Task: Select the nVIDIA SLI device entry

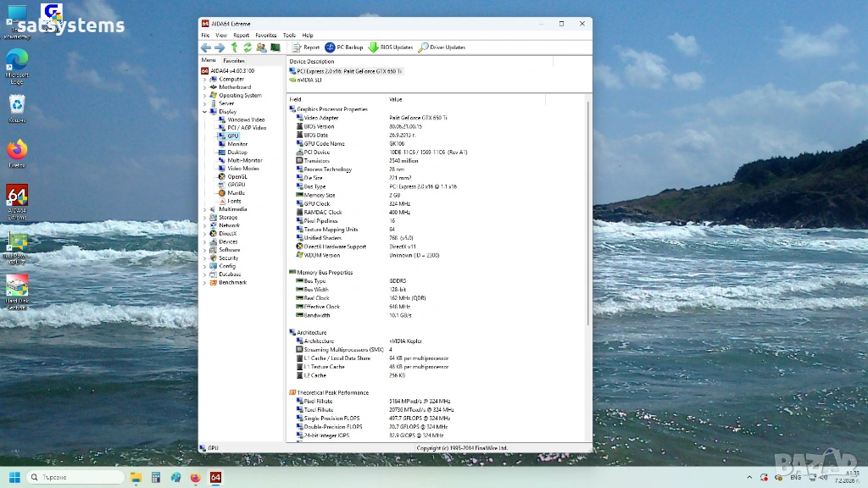Action: coord(309,80)
